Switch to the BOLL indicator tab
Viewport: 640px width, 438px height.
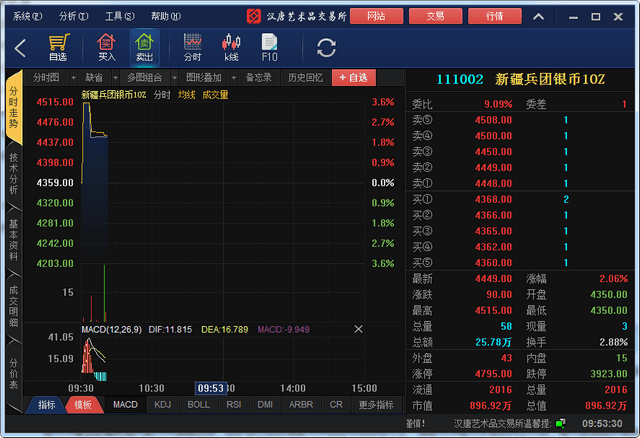198,405
